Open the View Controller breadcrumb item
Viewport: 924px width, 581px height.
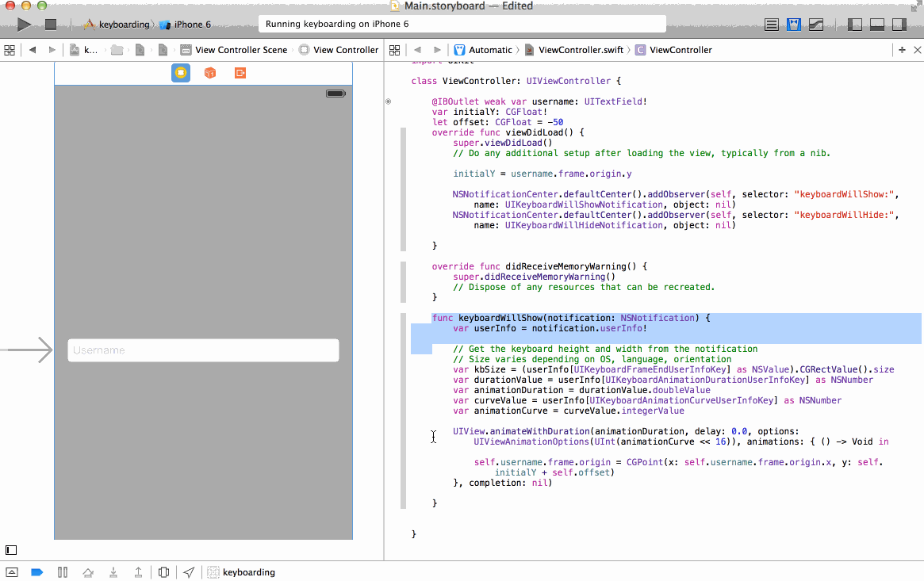tap(339, 50)
